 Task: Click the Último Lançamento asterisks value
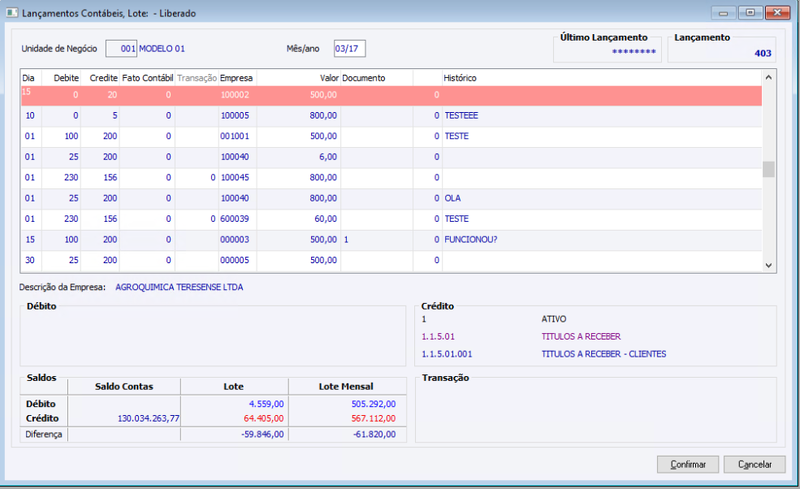click(634, 52)
